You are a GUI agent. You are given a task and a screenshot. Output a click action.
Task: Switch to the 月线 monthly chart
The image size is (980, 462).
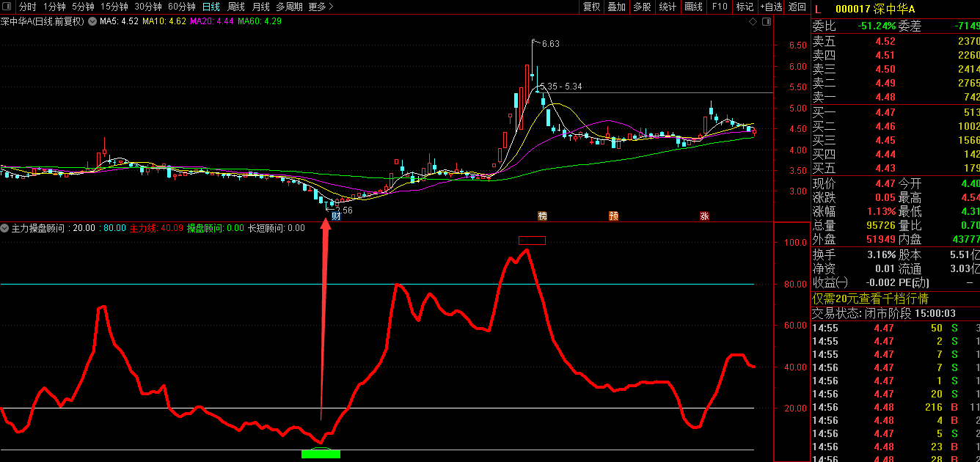(x=261, y=7)
